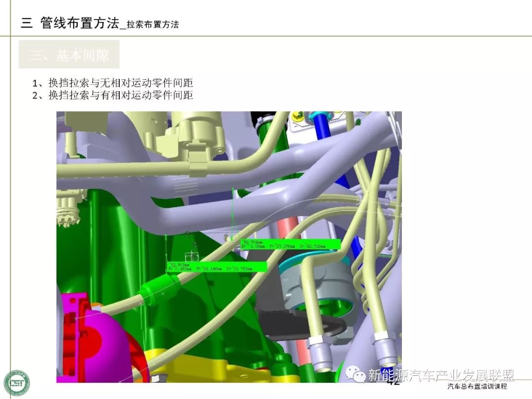The height and width of the screenshot is (399, 532).
Task: Expand item 1 换挡拉索与无相对运动零件间距
Action: pyautogui.click(x=113, y=84)
